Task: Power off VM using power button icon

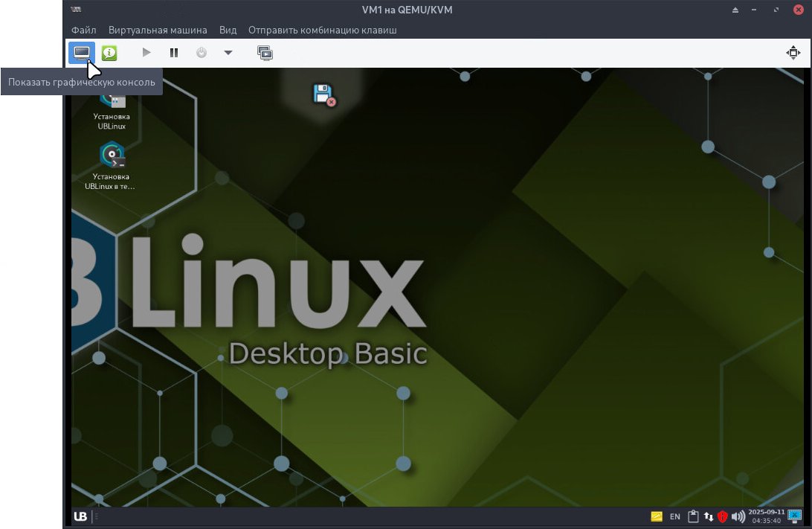Action: coord(201,53)
